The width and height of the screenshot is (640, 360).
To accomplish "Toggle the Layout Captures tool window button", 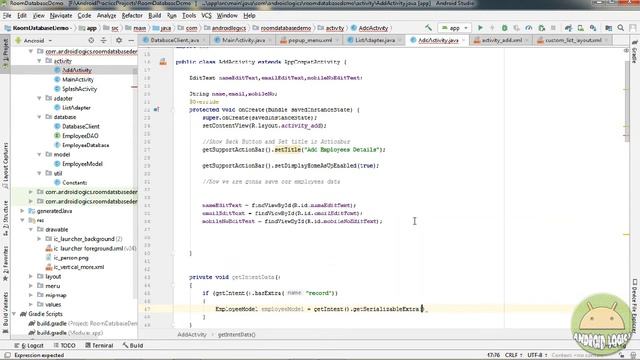I will pos(5,165).
